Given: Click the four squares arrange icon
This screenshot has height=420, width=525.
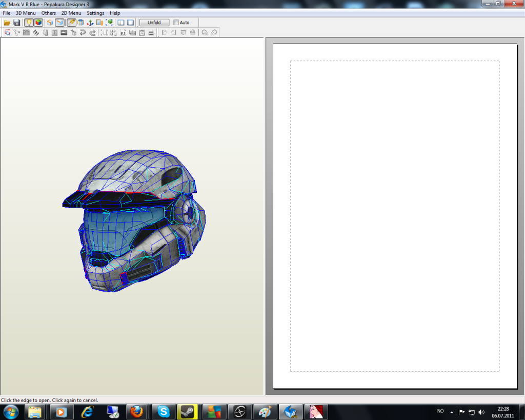Looking at the screenshot, I should click(x=113, y=32).
